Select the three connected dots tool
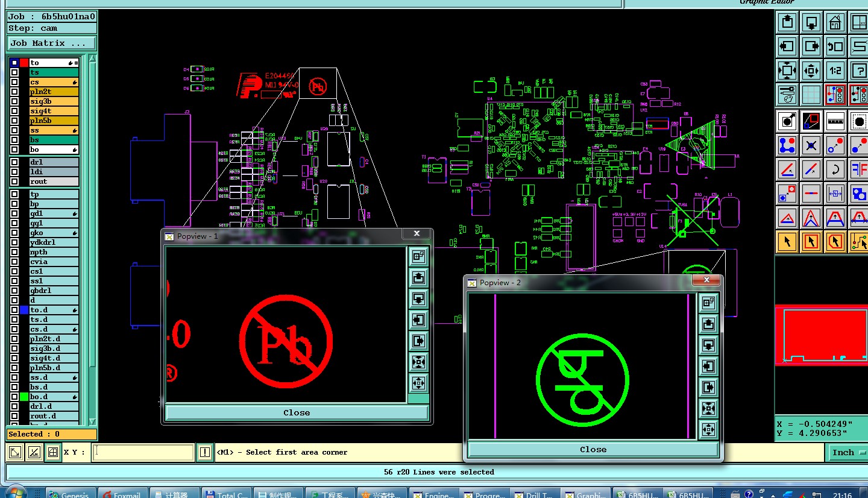The width and height of the screenshot is (868, 498). [x=787, y=145]
